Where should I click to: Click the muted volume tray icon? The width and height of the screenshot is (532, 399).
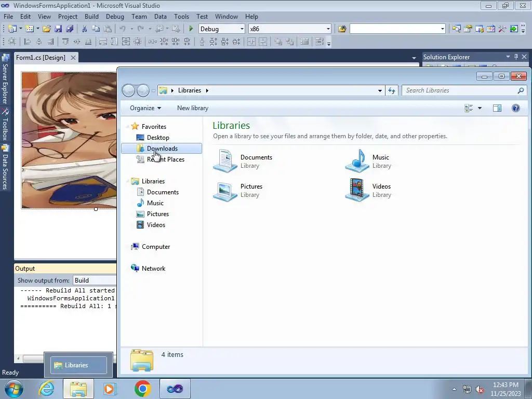480,390
